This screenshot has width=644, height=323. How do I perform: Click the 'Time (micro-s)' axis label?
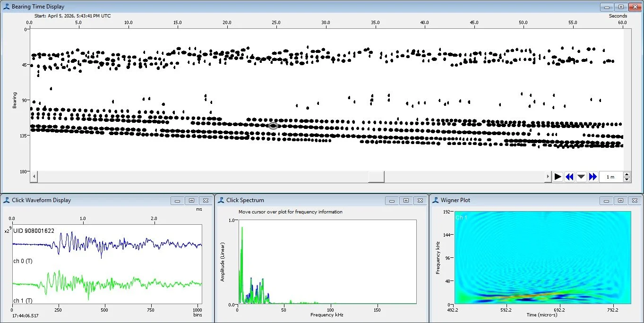point(542,314)
